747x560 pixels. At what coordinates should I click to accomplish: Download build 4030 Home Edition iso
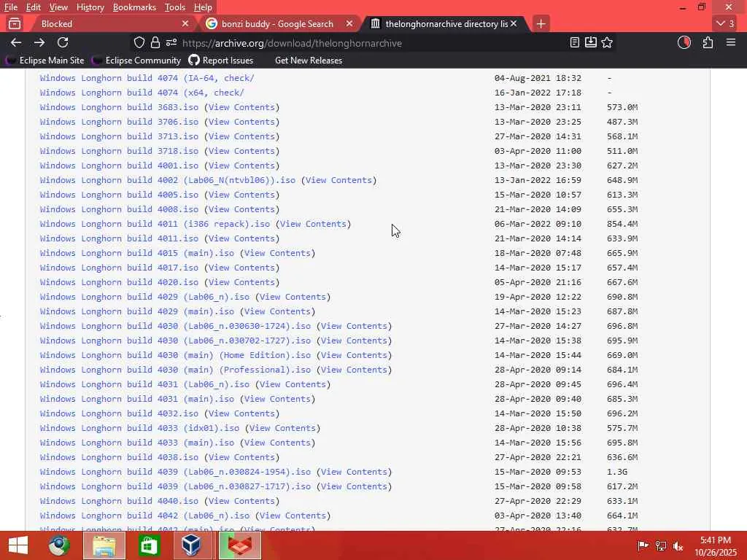point(175,355)
